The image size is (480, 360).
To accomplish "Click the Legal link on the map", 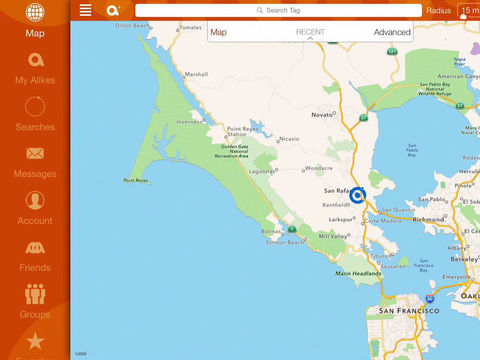I will pyautogui.click(x=81, y=354).
